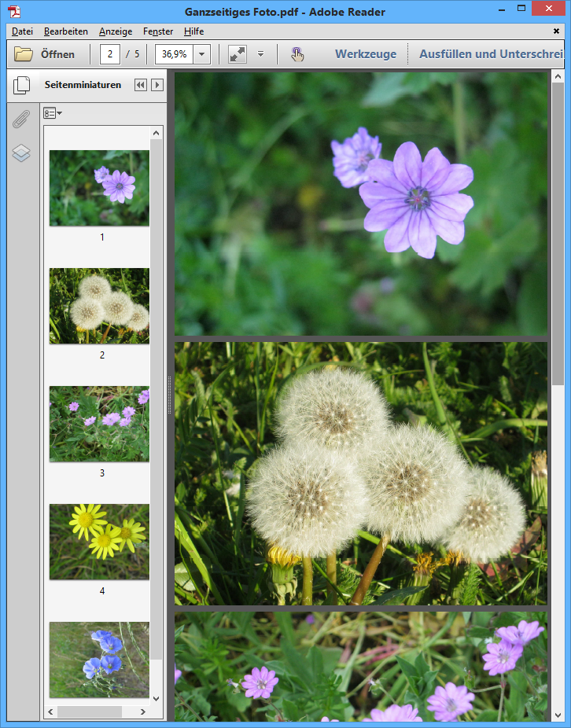Click the Öffnen button label
Image resolution: width=571 pixels, height=728 pixels.
57,54
